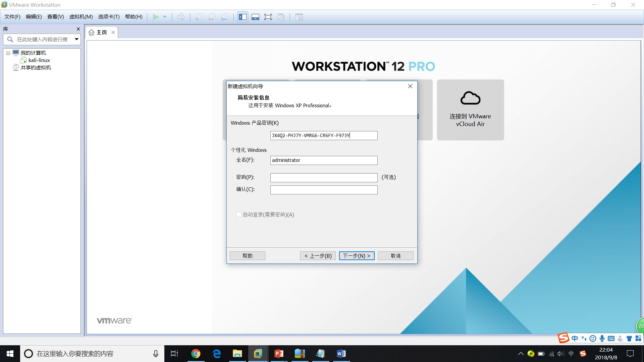The image size is (644, 362).
Task: Click the 下一步(N) next button
Action: (x=356, y=256)
